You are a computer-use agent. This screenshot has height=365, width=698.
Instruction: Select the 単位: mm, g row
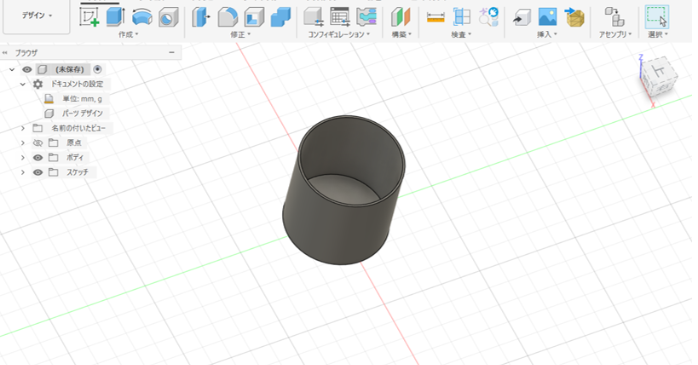tap(82, 99)
